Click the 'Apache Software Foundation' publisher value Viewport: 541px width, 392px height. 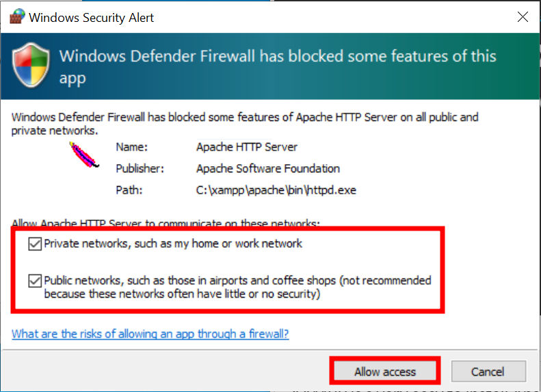[x=267, y=168]
